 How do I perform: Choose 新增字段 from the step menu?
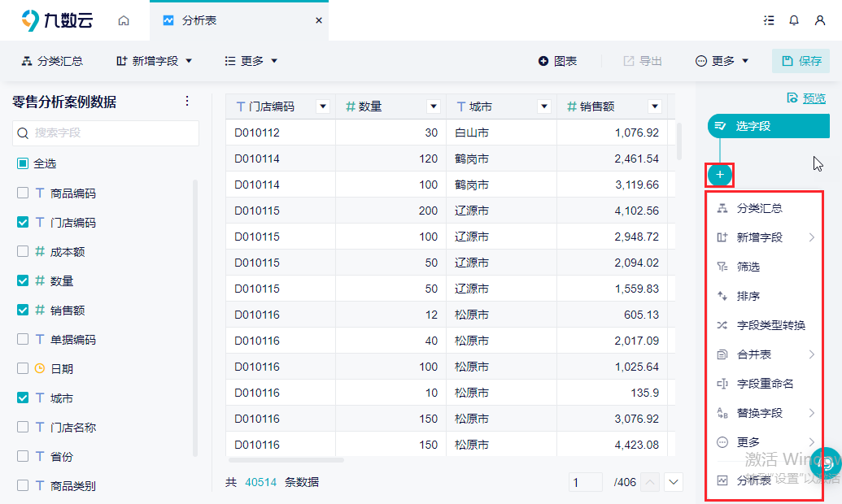(764, 237)
